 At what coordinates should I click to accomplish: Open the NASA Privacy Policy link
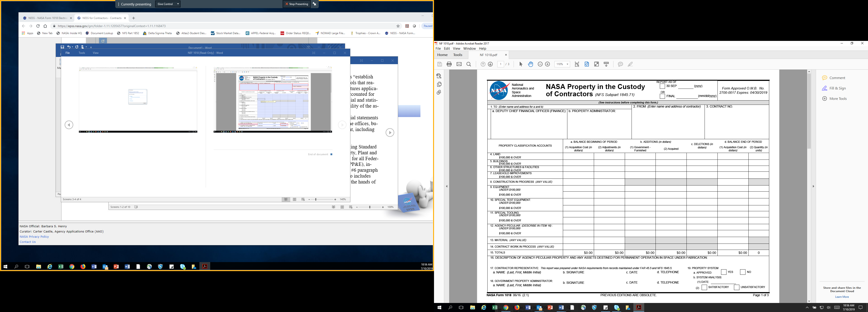tap(34, 237)
